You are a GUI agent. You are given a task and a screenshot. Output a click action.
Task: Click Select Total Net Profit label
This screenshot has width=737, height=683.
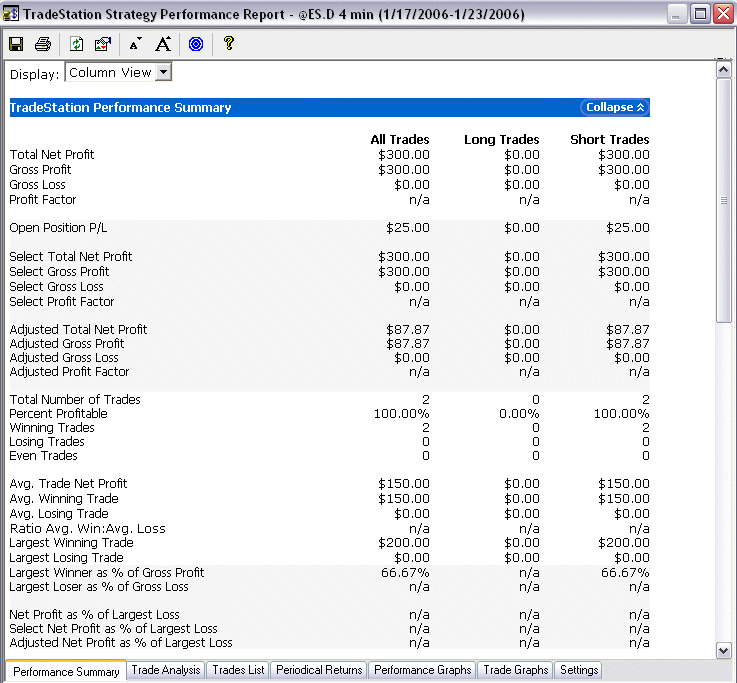tap(71, 257)
